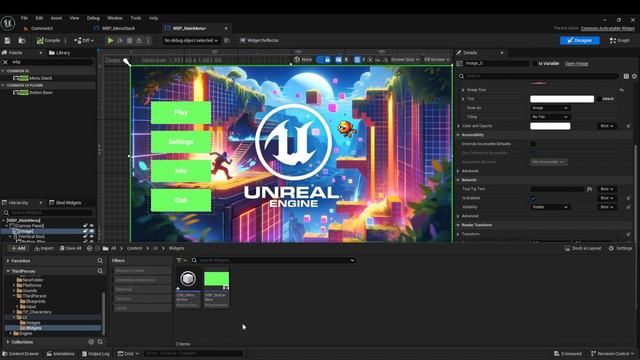
Task: Click the Compile button
Action: (x=49, y=40)
